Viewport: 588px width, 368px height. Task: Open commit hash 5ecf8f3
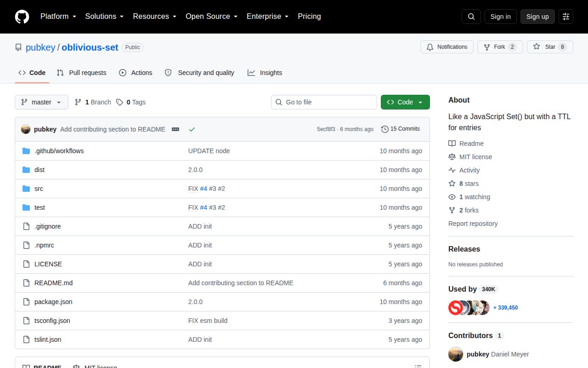326,129
